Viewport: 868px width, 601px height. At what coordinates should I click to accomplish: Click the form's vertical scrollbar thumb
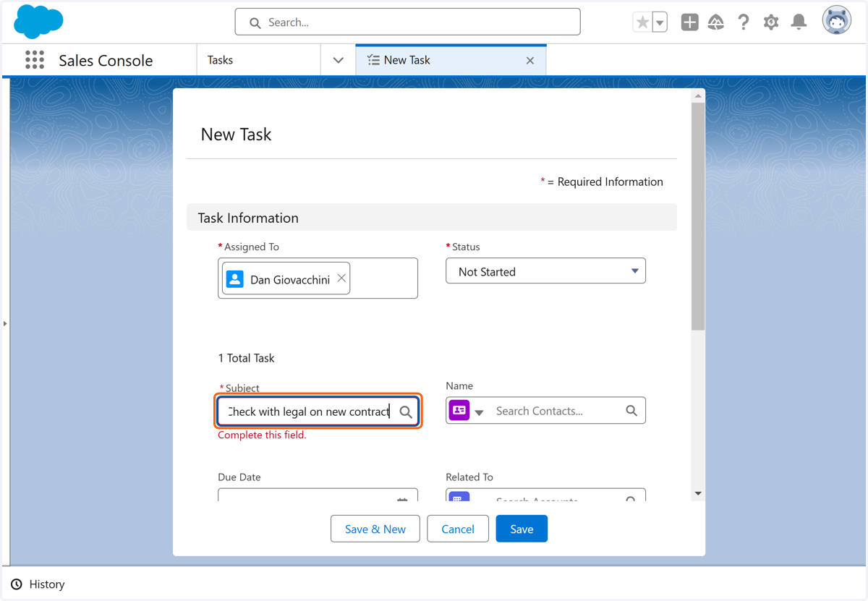(698, 216)
